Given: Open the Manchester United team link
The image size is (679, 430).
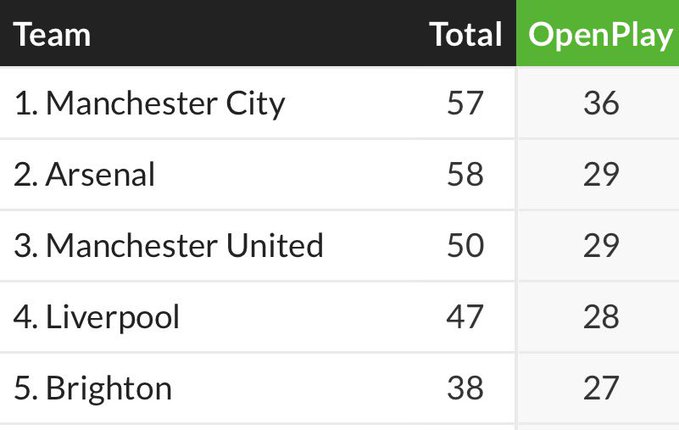Looking at the screenshot, I should (184, 246).
